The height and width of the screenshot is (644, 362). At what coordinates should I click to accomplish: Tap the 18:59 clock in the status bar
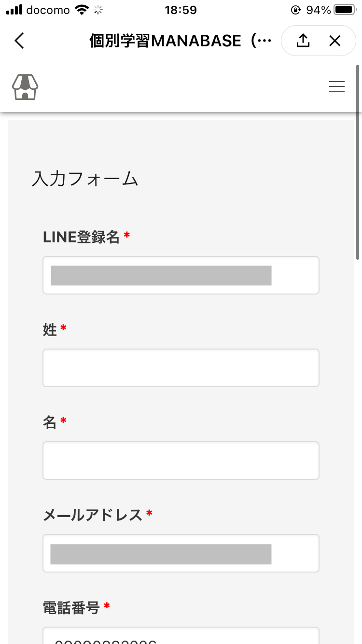point(181,10)
